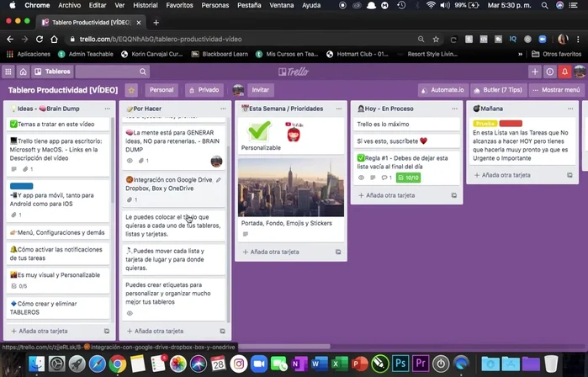Edit the Integración con Google Drive card pencil
Viewport: 588px width, 377px height.
219,180
